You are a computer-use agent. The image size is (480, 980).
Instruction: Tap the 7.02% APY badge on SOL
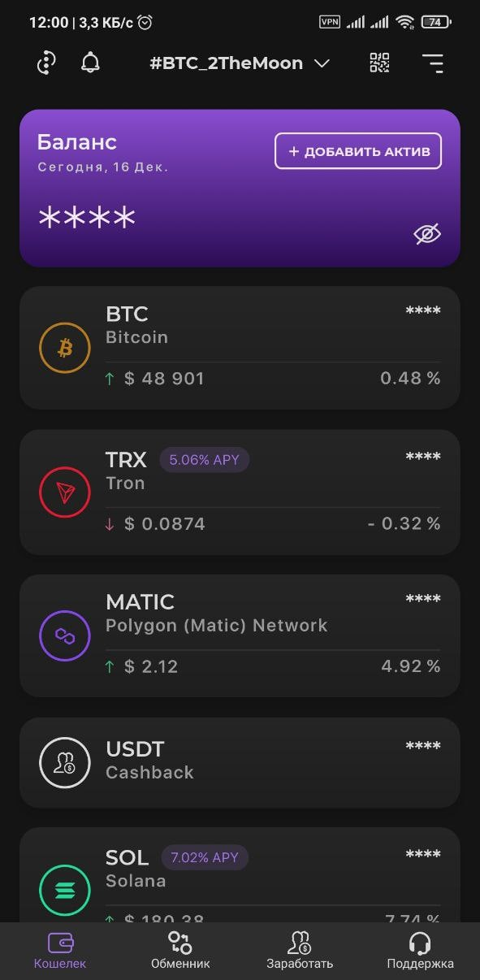(205, 857)
